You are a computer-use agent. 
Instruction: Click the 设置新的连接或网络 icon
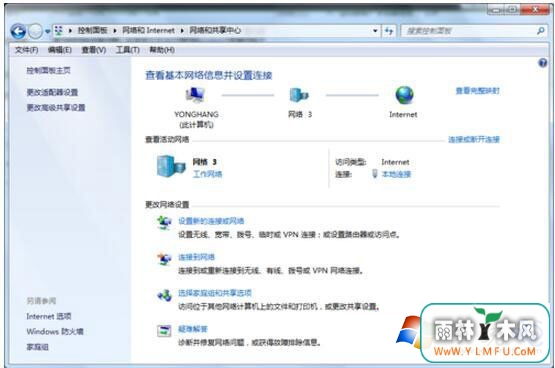pos(164,223)
